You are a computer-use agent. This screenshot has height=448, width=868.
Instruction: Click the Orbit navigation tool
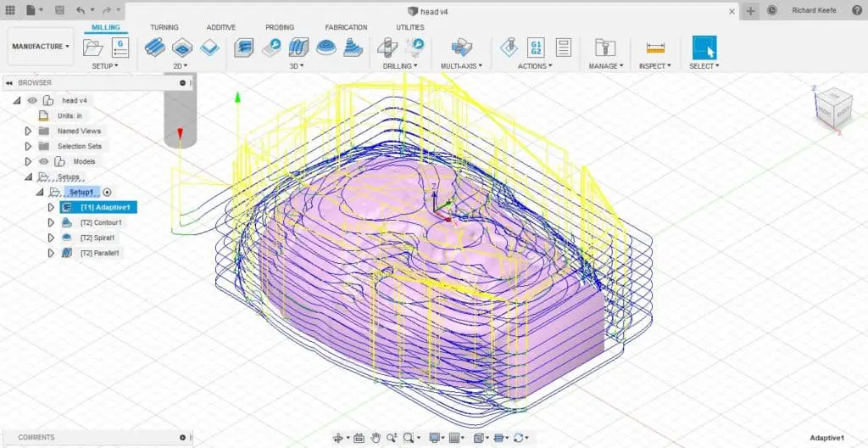pos(337,438)
